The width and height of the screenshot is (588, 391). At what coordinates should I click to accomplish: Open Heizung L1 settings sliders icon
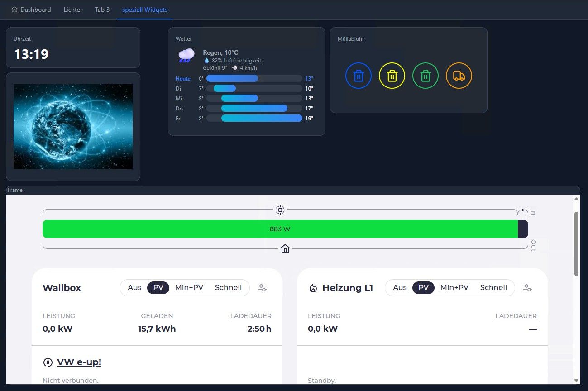click(x=528, y=288)
